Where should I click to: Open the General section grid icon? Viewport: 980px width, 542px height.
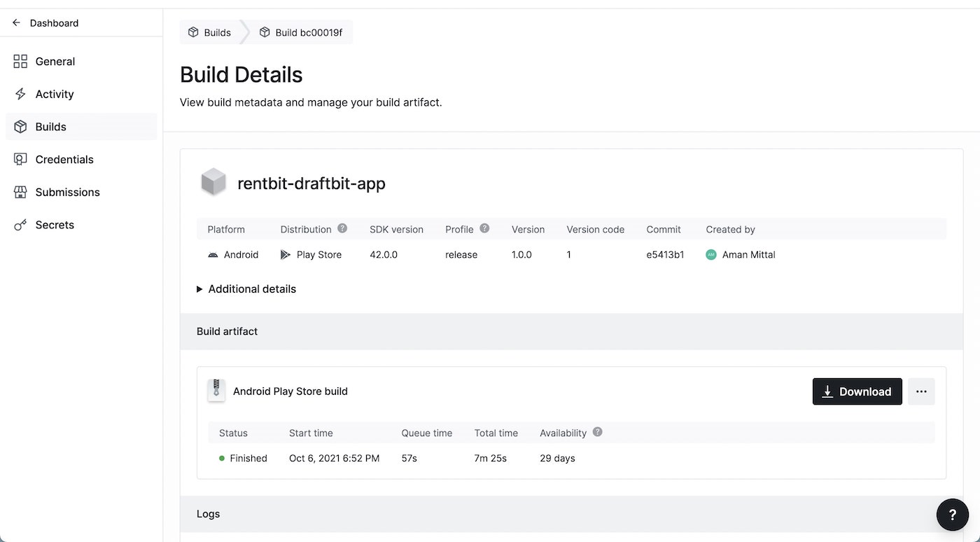pos(20,62)
